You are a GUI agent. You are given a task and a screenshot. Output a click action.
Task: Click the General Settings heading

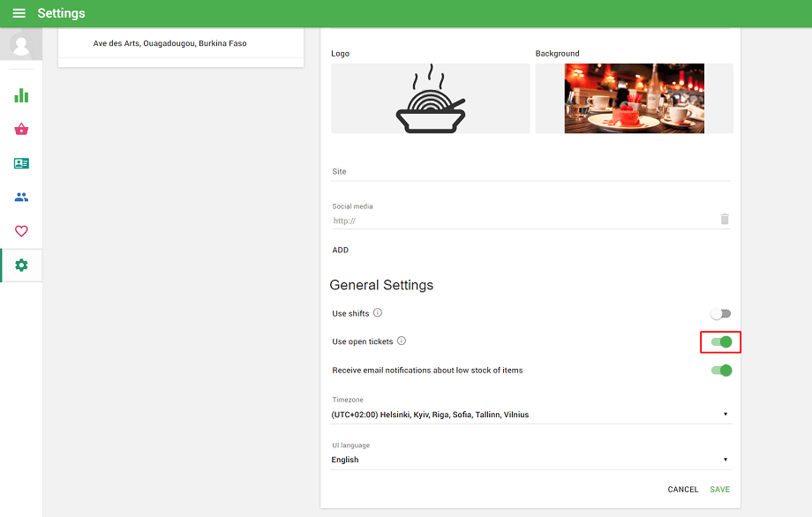pyautogui.click(x=381, y=285)
